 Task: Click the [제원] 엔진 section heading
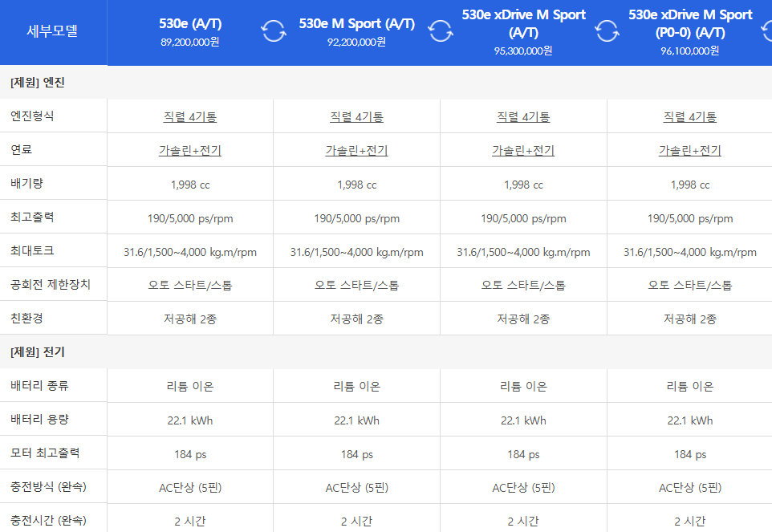[38, 82]
